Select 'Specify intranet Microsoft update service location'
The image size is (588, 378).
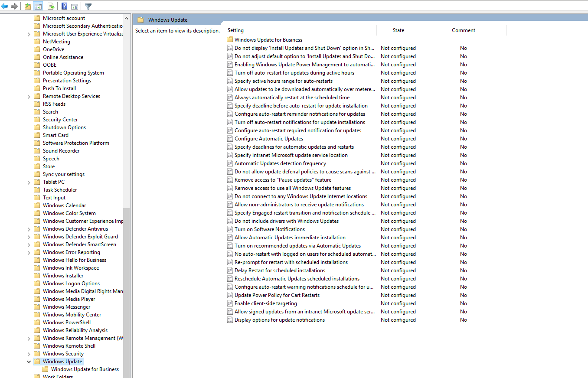[291, 155]
